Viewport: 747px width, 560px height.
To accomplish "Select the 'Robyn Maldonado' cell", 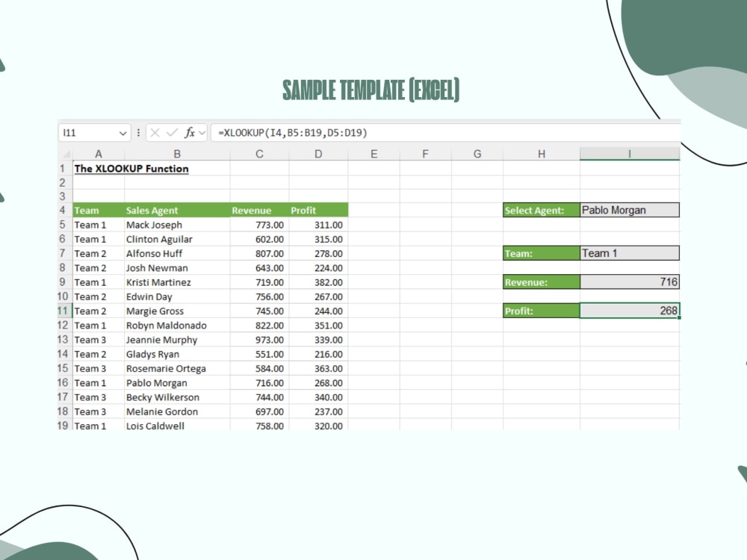I will click(x=177, y=326).
